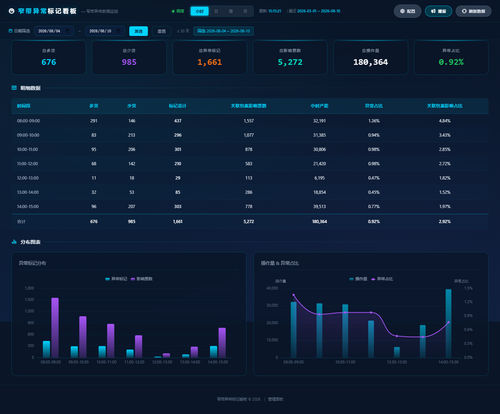
Task: Click the 08:00-09:00 table row label
Action: 28,121
